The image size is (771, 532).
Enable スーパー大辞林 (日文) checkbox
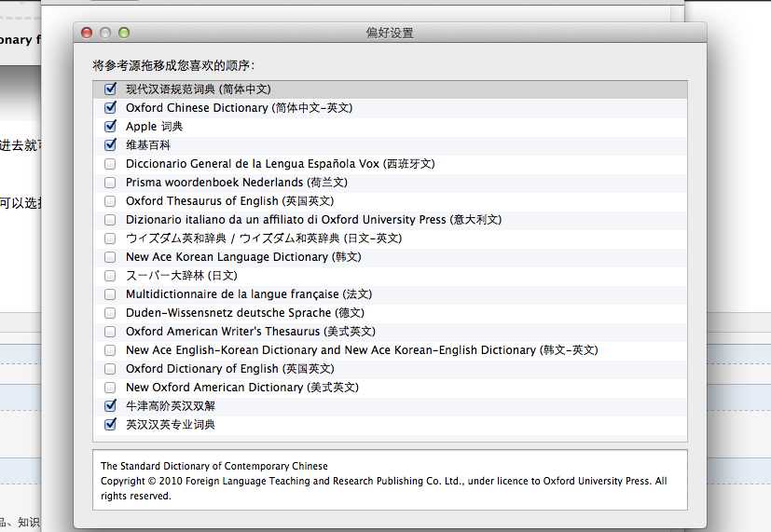click(110, 276)
